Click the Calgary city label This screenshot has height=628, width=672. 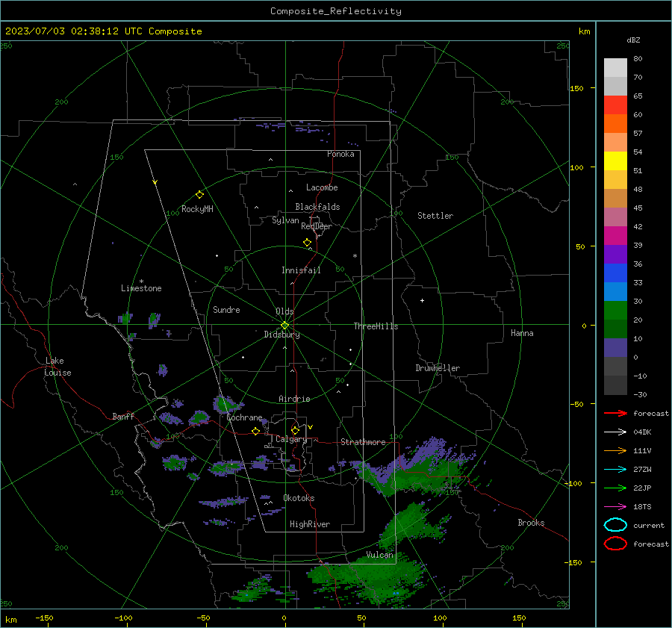point(291,439)
